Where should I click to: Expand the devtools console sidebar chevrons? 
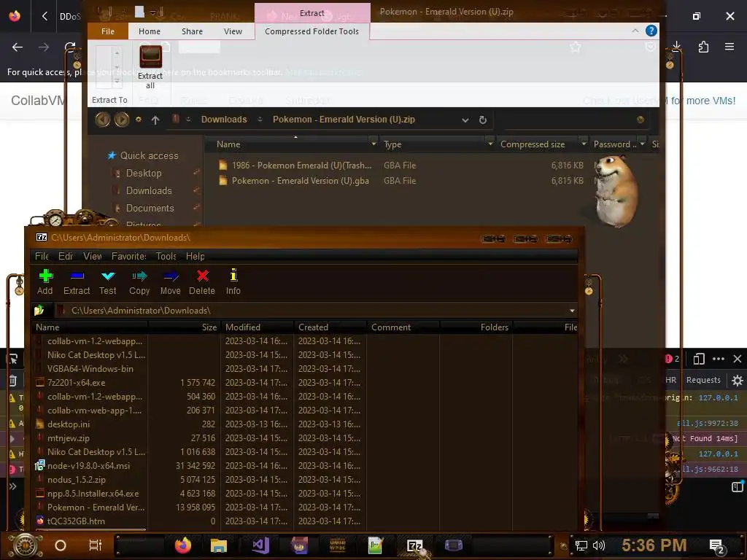13,486
